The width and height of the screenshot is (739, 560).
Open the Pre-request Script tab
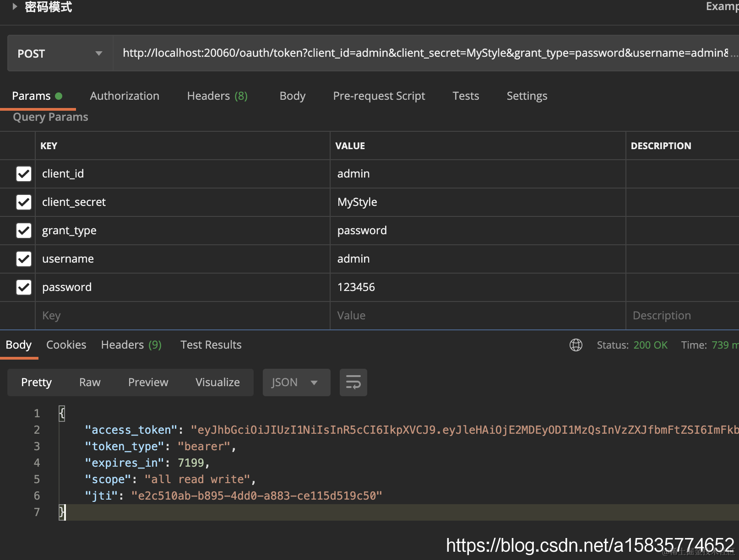pyautogui.click(x=379, y=96)
